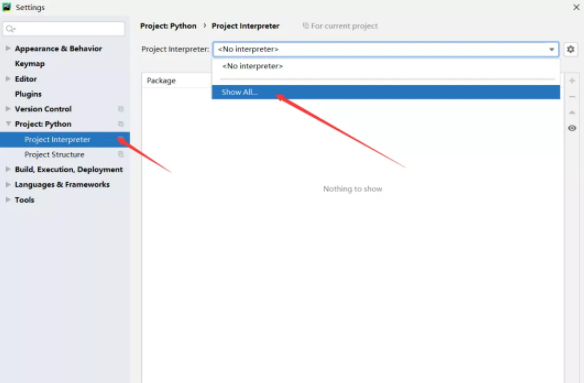
Task: Click project-level icon beside Version Control
Action: click(x=121, y=109)
